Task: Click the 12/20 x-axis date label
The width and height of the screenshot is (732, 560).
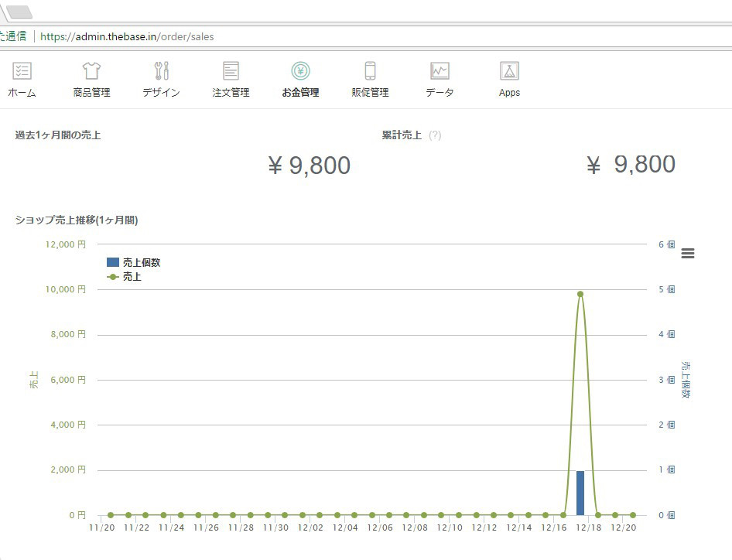Action: [623, 528]
